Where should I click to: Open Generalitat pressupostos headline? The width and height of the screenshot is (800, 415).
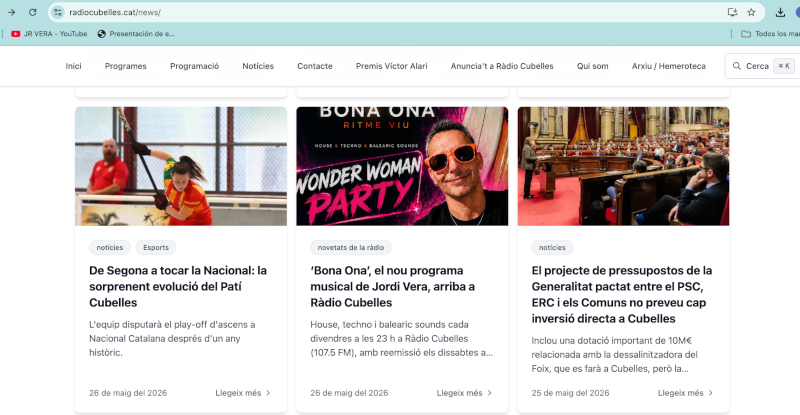pyautogui.click(x=622, y=295)
